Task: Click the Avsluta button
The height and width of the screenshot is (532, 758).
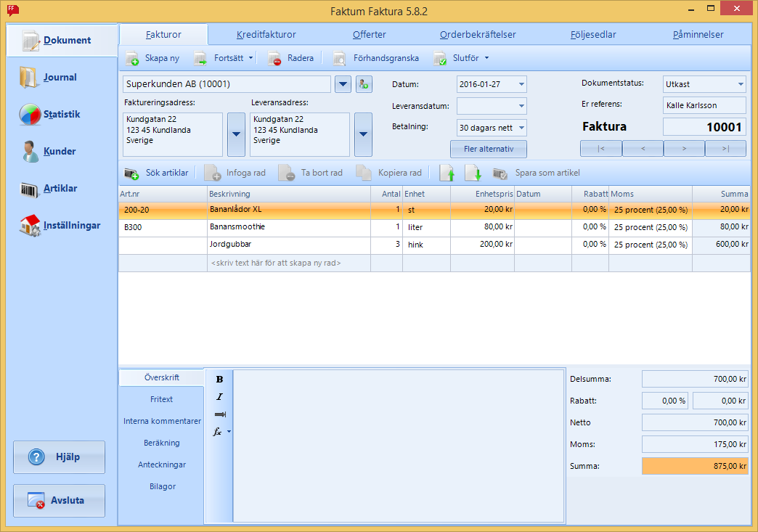Action: 59,501
